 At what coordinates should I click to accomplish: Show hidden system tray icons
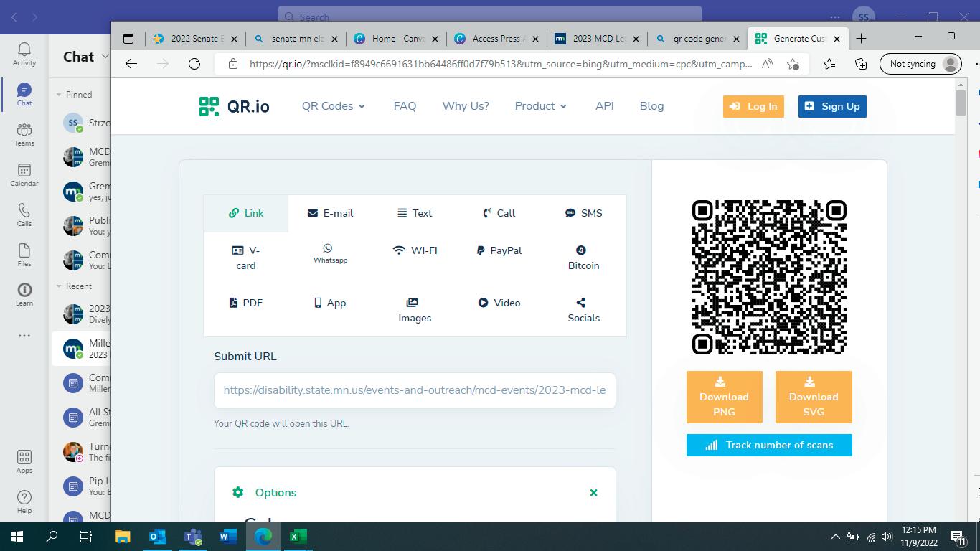tap(835, 537)
